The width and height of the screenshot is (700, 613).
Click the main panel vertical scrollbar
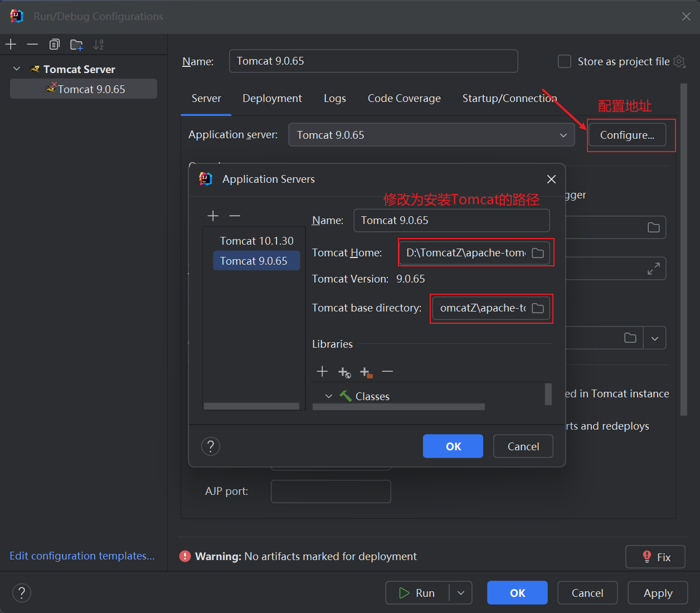(684, 250)
